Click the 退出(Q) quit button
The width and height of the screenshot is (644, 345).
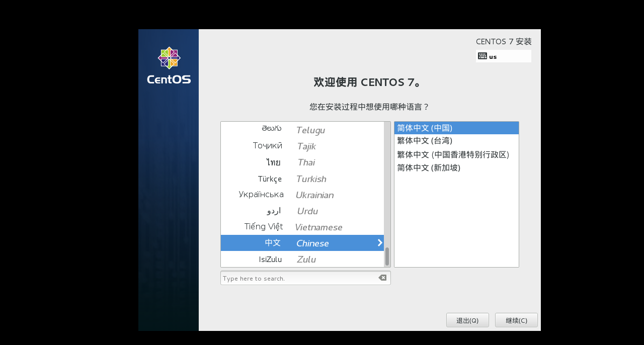[467, 320]
